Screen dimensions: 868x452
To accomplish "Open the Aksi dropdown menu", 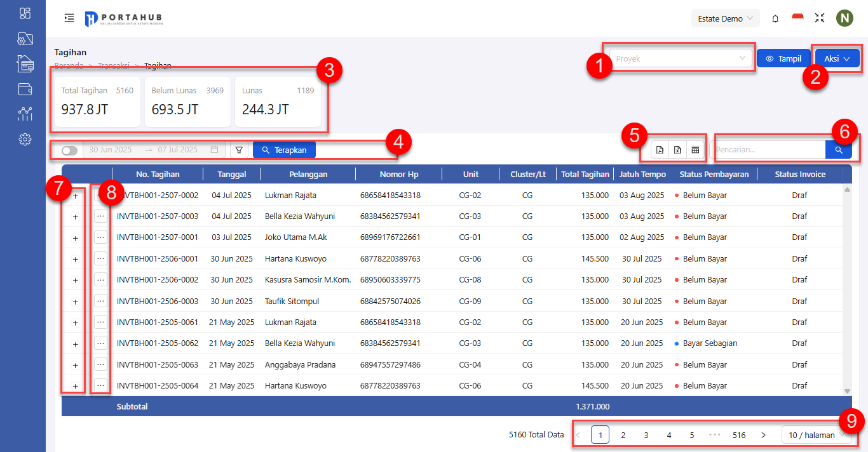I will pos(837,58).
